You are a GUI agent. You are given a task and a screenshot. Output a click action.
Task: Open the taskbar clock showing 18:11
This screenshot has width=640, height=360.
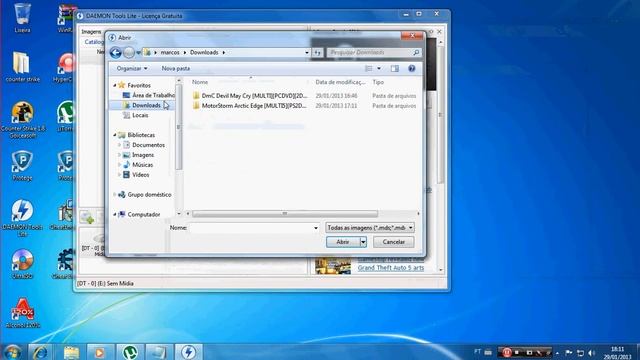[617, 353]
